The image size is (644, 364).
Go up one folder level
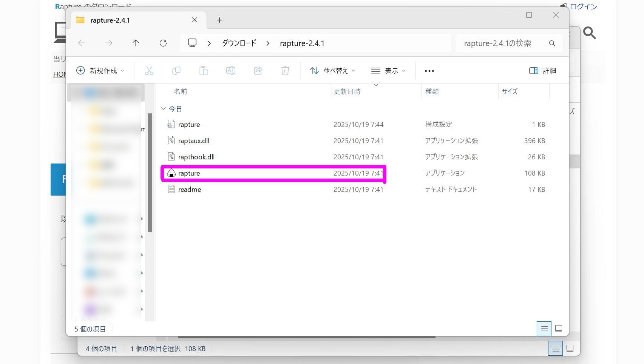[x=136, y=43]
